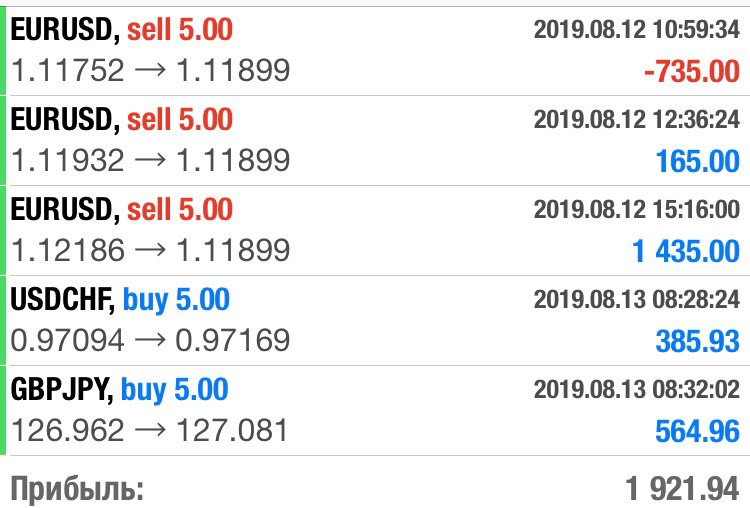Select the -735.00 loss value
The image size is (750, 508).
point(692,72)
